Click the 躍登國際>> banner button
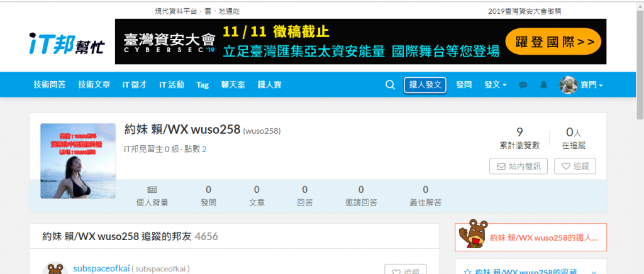 point(553,41)
